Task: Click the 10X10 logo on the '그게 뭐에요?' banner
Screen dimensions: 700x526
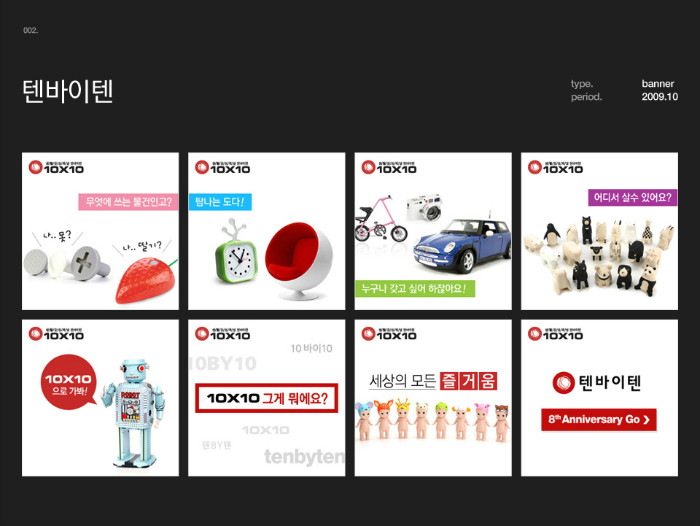Action: click(x=222, y=334)
